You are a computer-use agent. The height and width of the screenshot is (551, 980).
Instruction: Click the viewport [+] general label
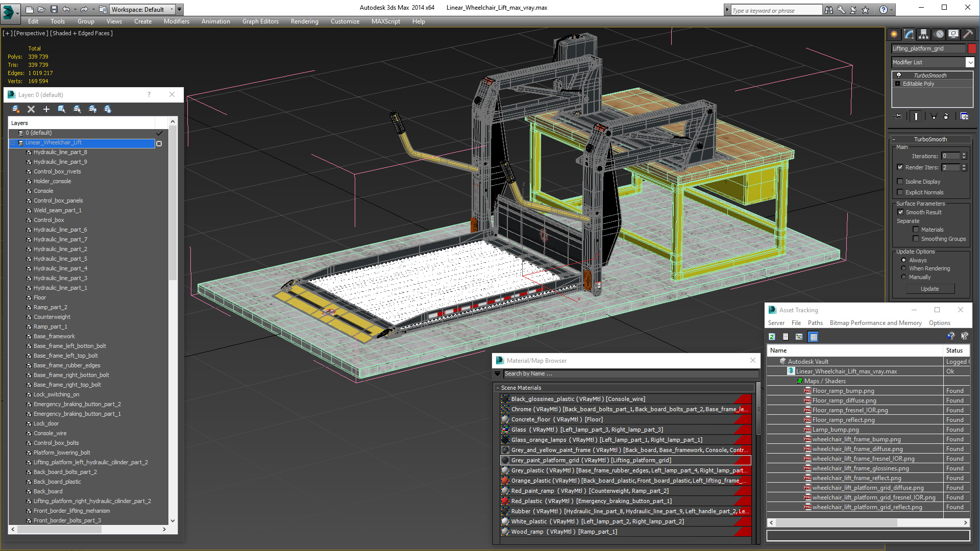pos(7,33)
